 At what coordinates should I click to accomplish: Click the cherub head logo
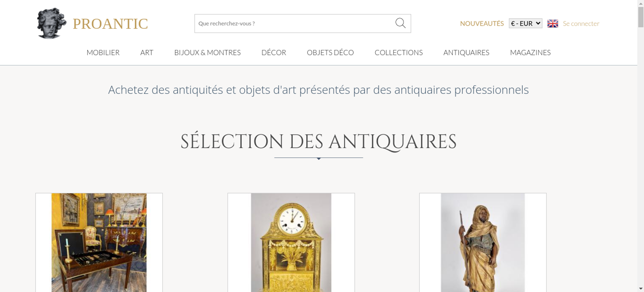(52, 23)
